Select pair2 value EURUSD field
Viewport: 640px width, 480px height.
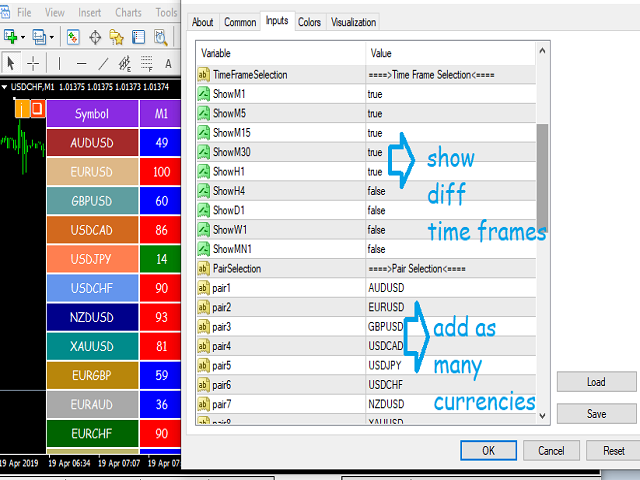click(x=451, y=307)
